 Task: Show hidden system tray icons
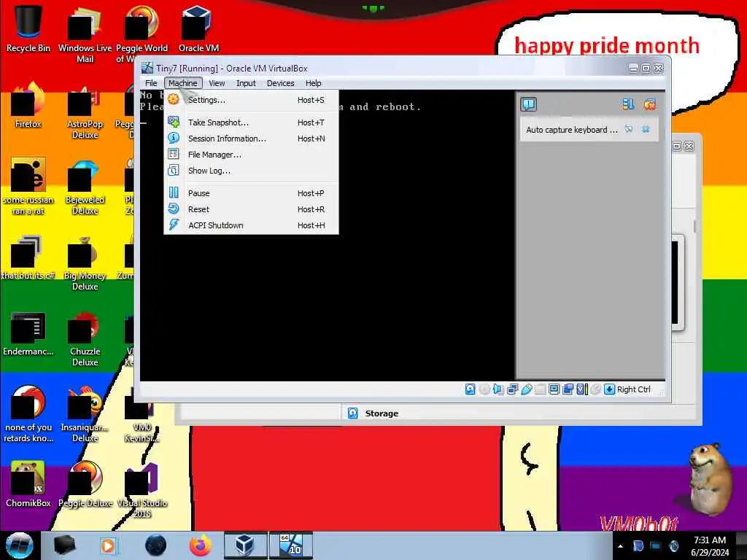point(620,546)
